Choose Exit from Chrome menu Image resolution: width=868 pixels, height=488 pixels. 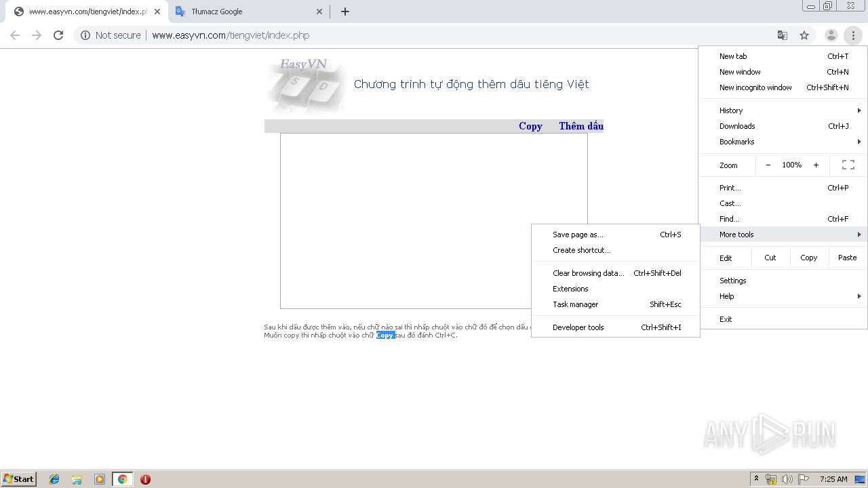pyautogui.click(x=783, y=319)
